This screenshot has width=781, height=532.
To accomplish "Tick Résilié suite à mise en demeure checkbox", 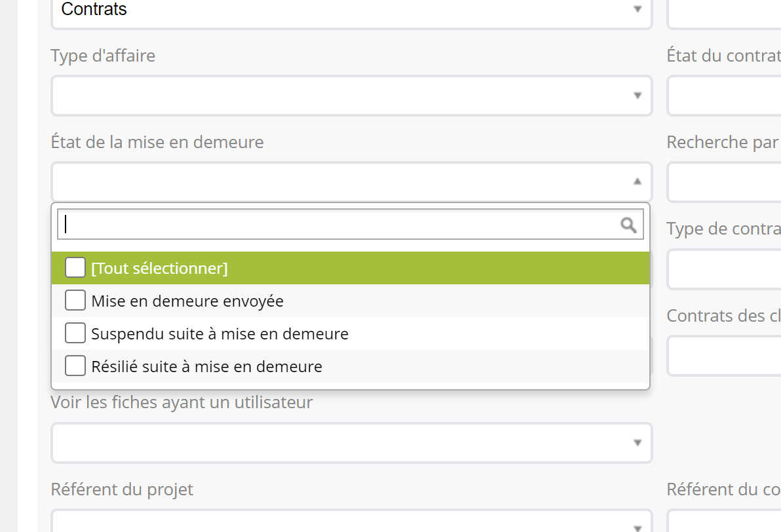I will tap(75, 366).
